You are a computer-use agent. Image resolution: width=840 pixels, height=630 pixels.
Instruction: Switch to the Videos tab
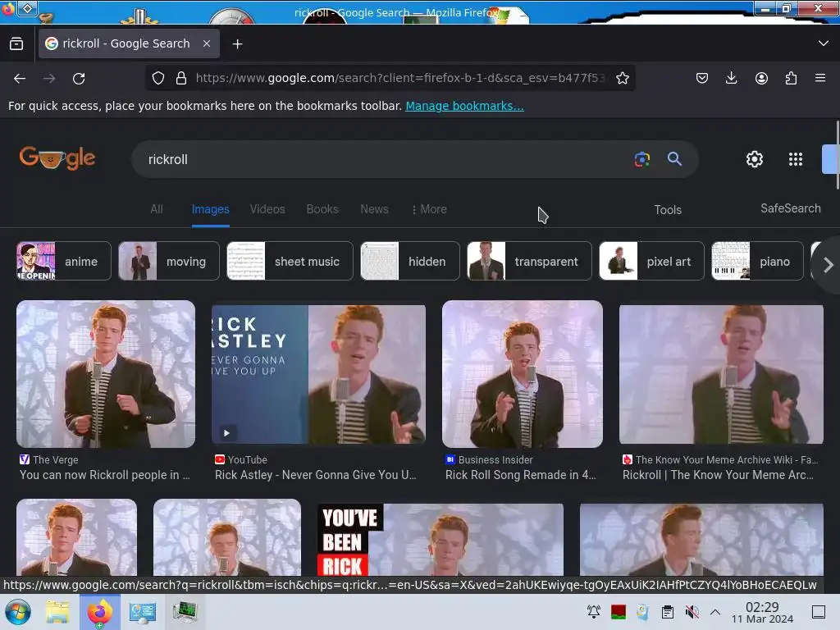click(267, 209)
